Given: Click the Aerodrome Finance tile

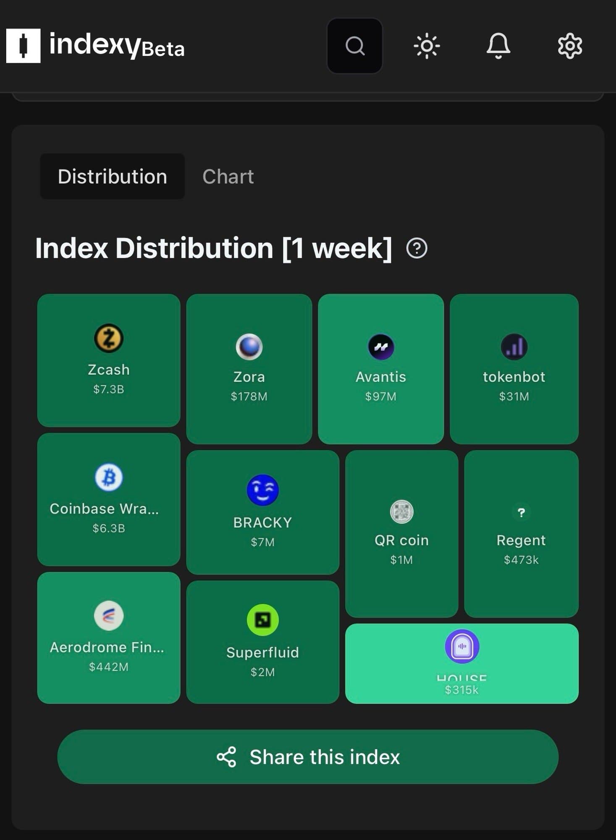Looking at the screenshot, I should [109, 638].
